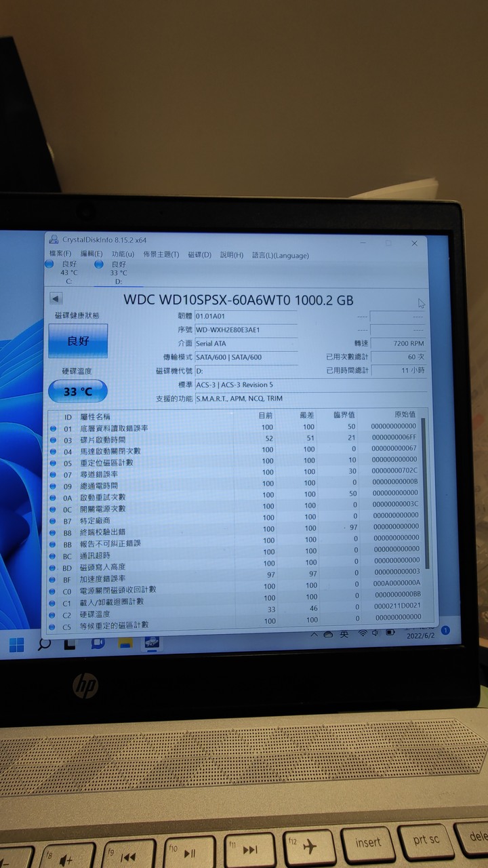
Task: Open the 編輯(E) menu
Action: tap(91, 254)
